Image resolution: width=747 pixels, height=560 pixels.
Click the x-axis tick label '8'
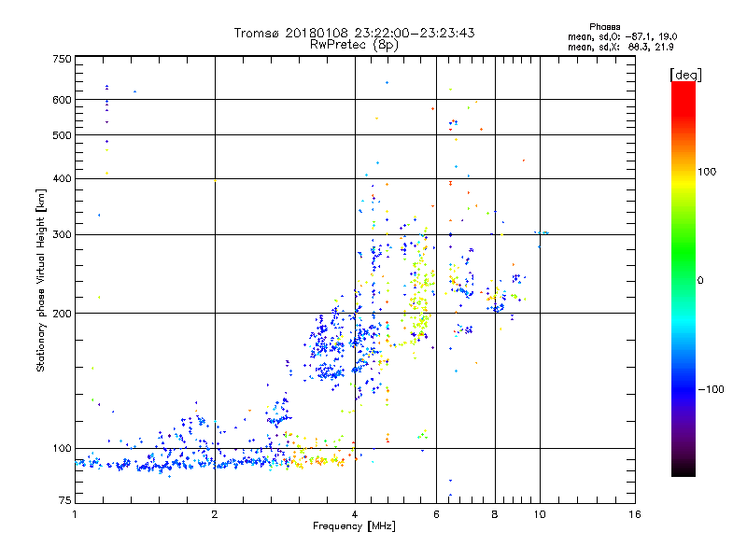[495, 514]
